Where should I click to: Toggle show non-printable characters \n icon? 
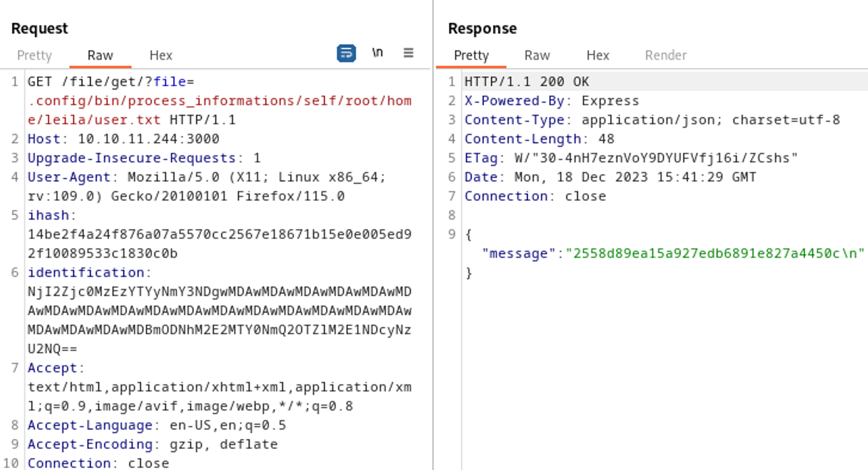click(377, 53)
